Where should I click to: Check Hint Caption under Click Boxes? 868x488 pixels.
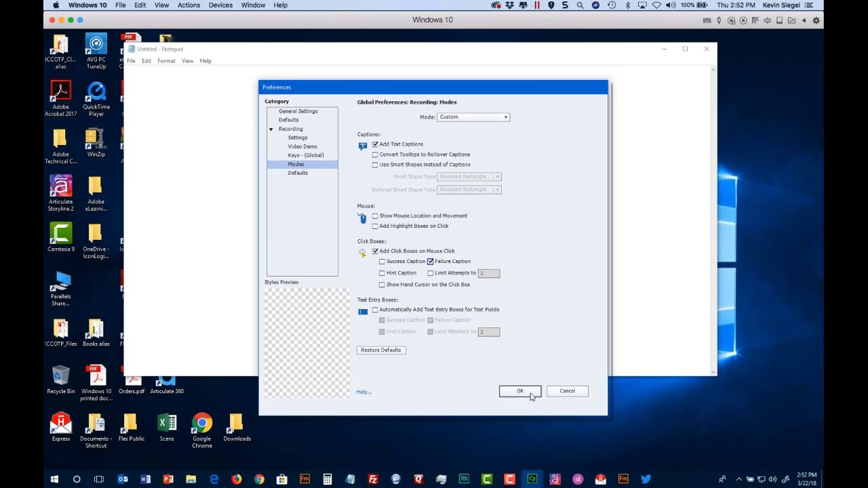(382, 273)
